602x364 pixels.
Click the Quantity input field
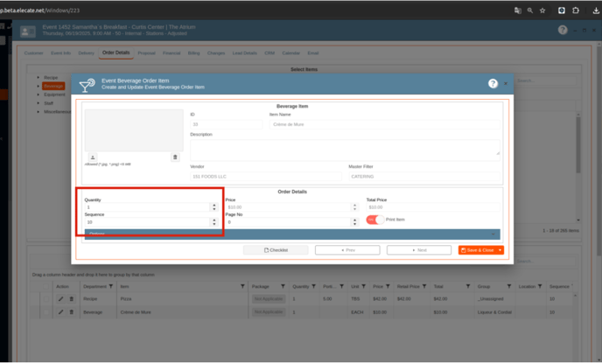(146, 207)
